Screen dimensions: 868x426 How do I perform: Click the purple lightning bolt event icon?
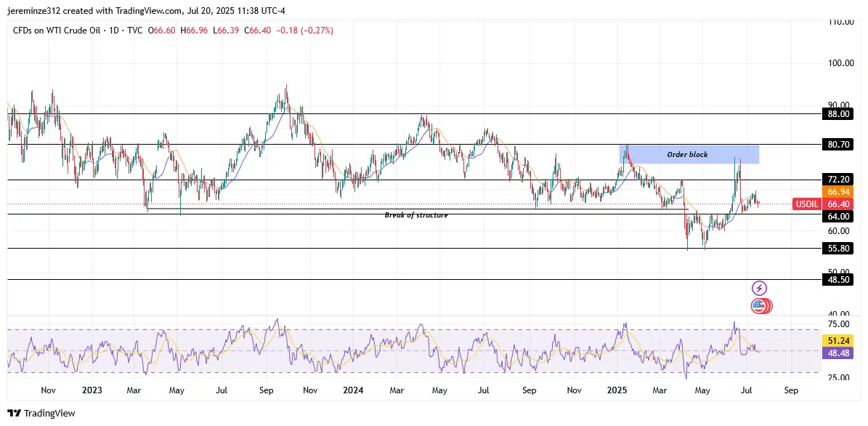(x=759, y=289)
